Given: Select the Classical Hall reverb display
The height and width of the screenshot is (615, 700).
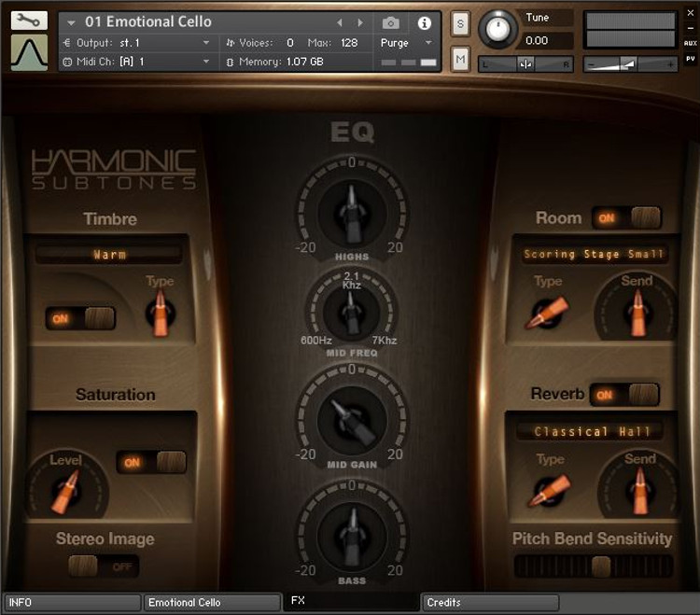Looking at the screenshot, I should click(x=591, y=431).
